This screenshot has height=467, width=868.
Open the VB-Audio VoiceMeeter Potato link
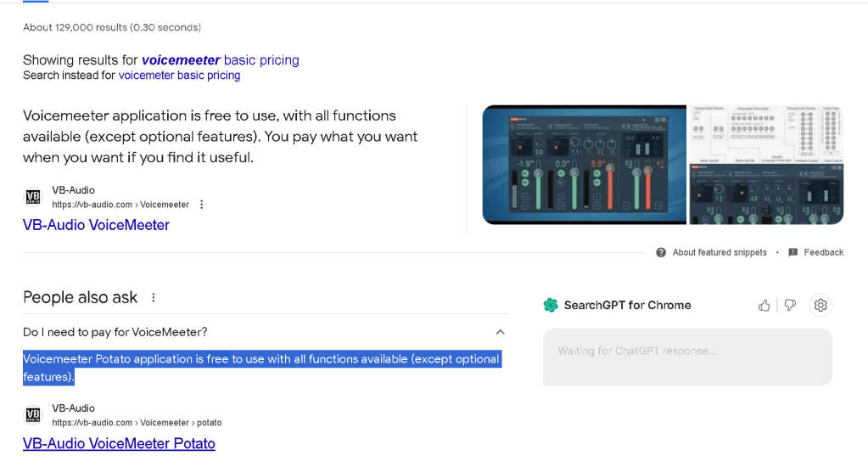[x=119, y=443]
